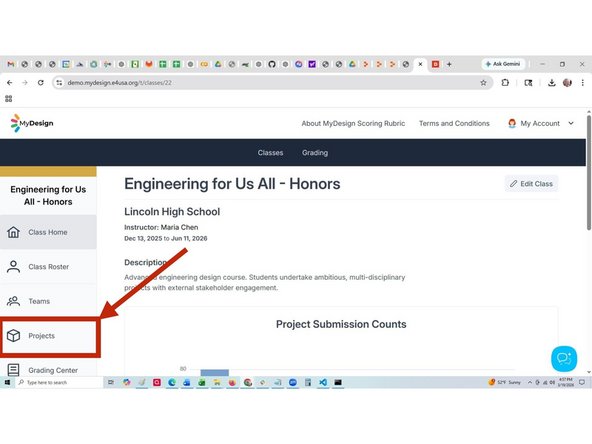The height and width of the screenshot is (444, 592).
Task: Open the Chrome profile avatar
Action: tap(567, 83)
